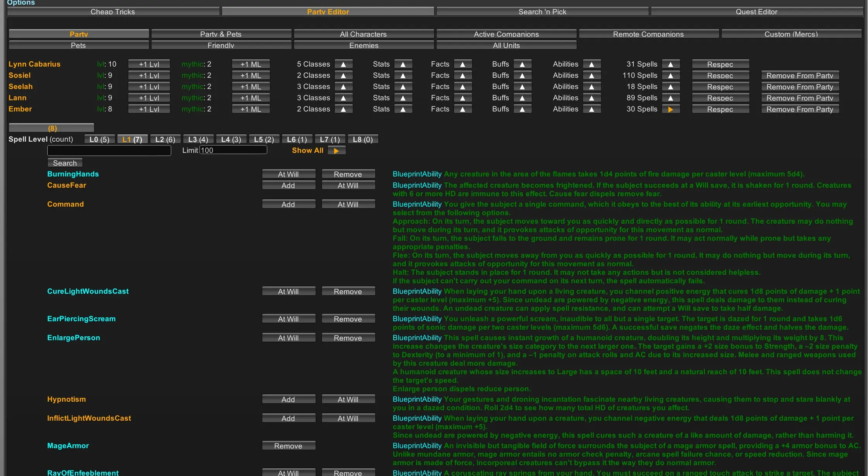Screen dimensions: 868x476
Task: Expand Sosiel's Stats section arrow
Action: point(403,76)
